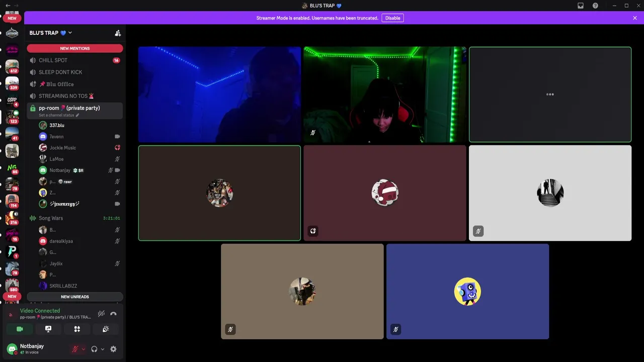Focus the blue LED room video tile
The width and height of the screenshot is (644, 362).
(x=219, y=95)
